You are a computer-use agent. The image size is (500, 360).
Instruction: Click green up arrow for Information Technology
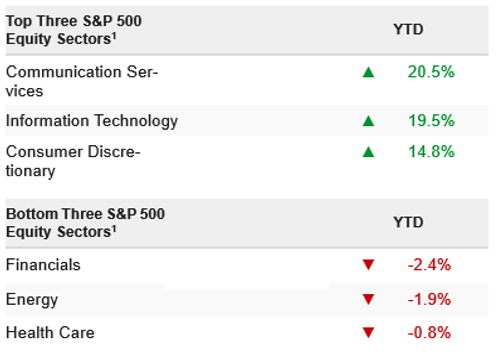pos(368,121)
